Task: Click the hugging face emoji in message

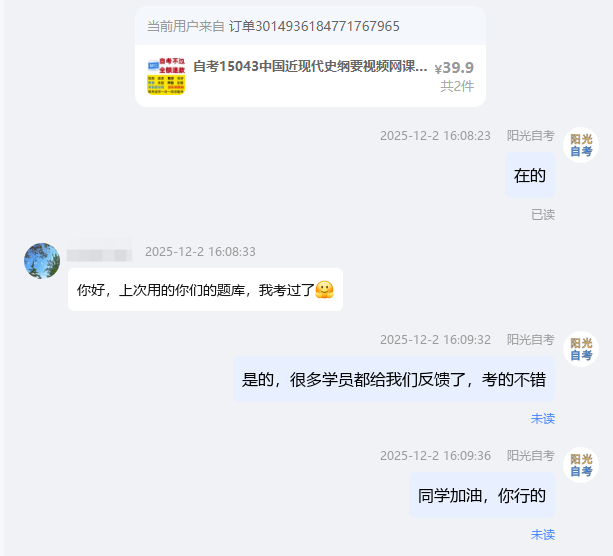Action: click(x=324, y=290)
